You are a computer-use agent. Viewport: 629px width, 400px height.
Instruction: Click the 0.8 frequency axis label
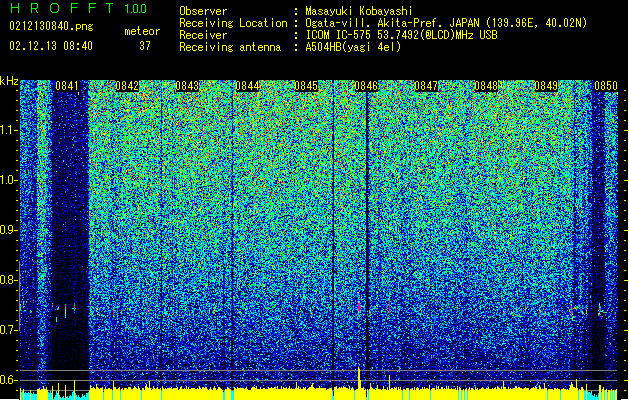[7, 280]
